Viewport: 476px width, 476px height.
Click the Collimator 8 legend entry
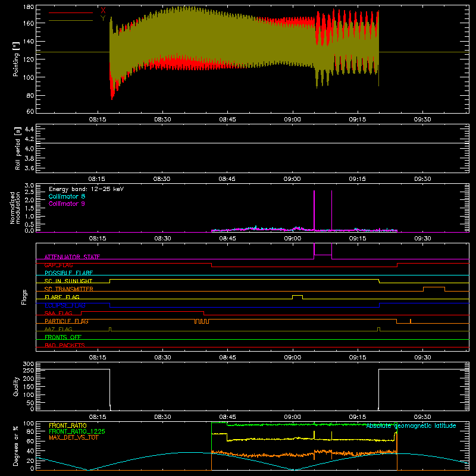[67, 196]
